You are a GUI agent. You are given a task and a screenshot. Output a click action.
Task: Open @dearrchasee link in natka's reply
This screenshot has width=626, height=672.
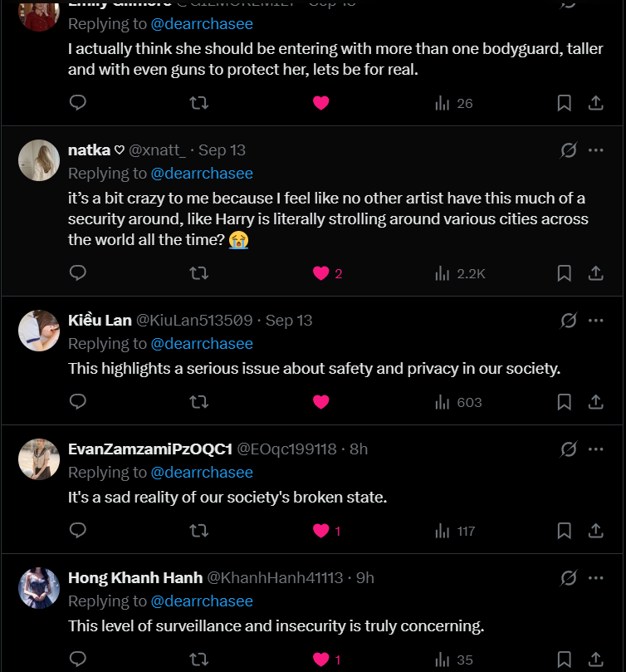[202, 174]
